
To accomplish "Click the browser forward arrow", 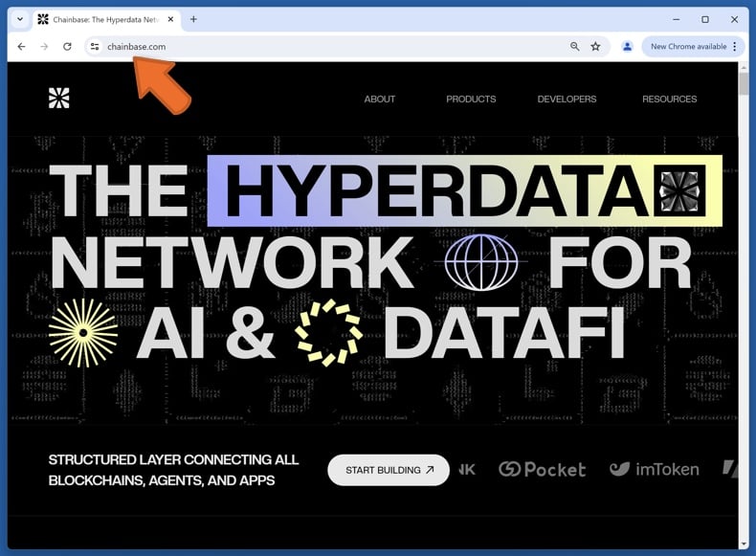I will (44, 46).
